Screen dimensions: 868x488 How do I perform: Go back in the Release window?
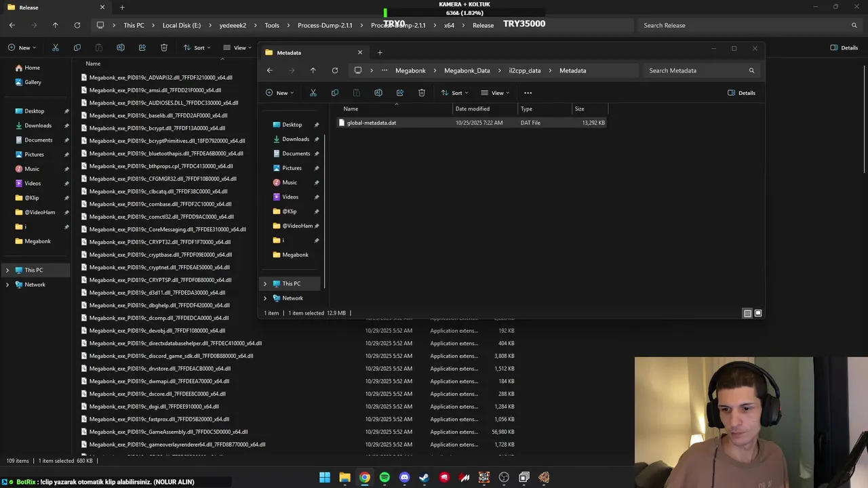tap(12, 25)
